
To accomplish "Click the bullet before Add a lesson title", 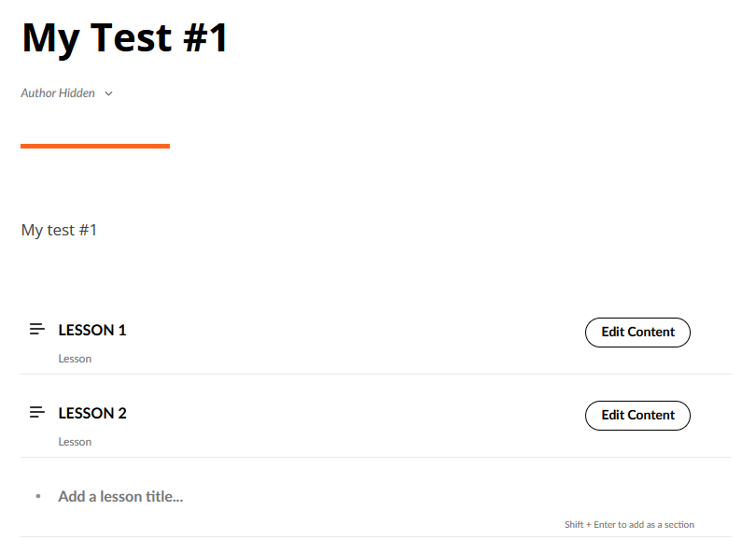I will point(38,497).
